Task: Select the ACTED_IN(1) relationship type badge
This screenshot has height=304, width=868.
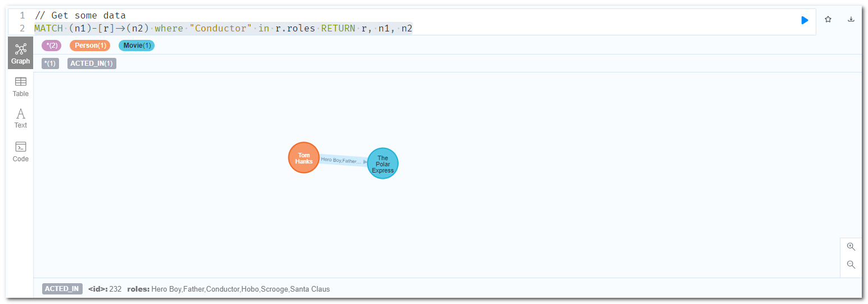Action: click(92, 63)
